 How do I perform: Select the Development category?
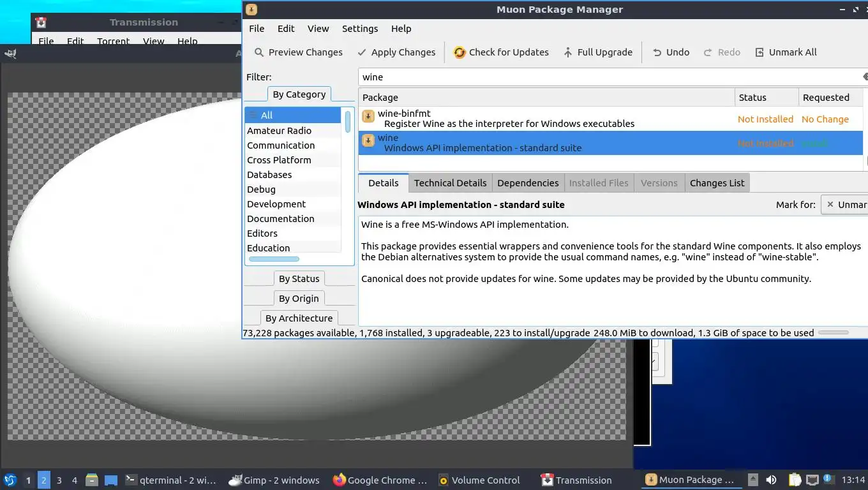[x=293, y=204]
